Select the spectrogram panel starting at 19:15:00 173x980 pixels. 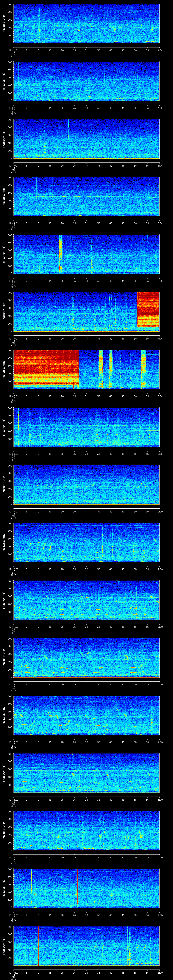pyautogui.click(x=86, y=830)
